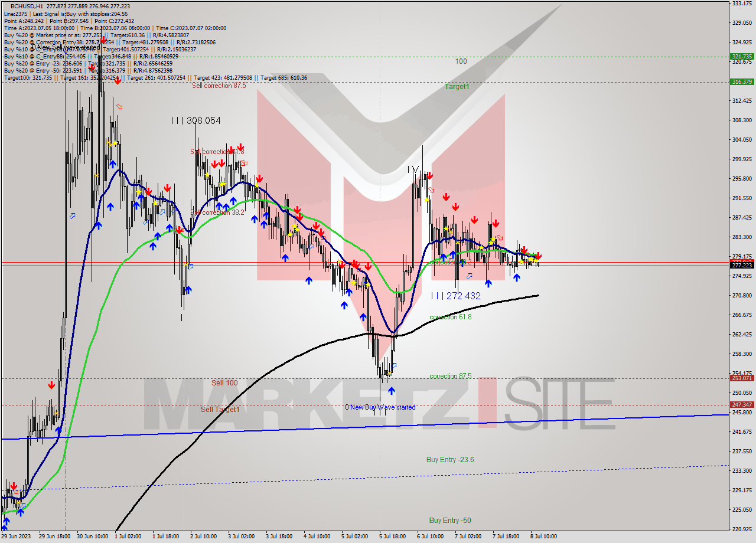This screenshot has width=756, height=543.
Task: Click the current price 277.223 tag
Action: coord(742,266)
